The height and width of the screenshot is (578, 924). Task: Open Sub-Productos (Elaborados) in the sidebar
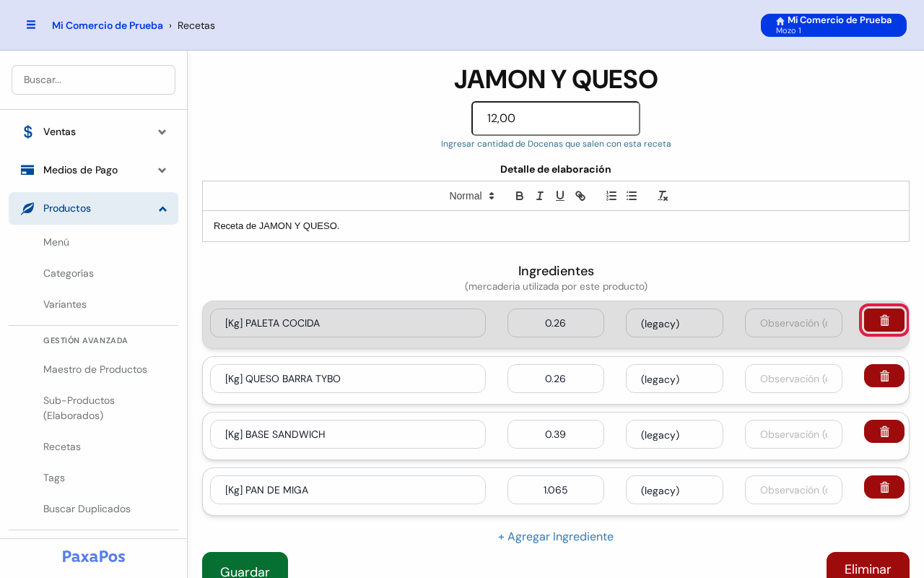(79, 408)
